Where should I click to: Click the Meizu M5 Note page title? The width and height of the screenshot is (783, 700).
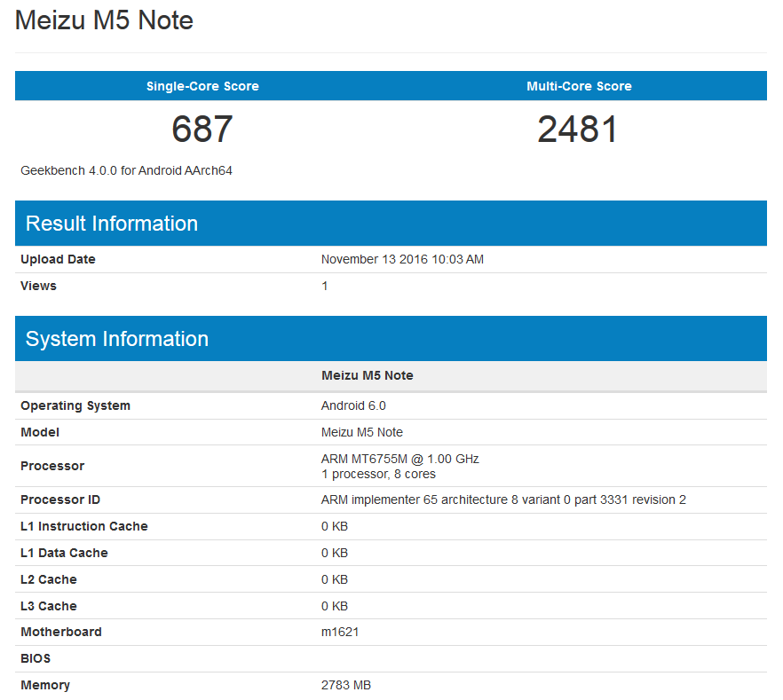pos(103,20)
